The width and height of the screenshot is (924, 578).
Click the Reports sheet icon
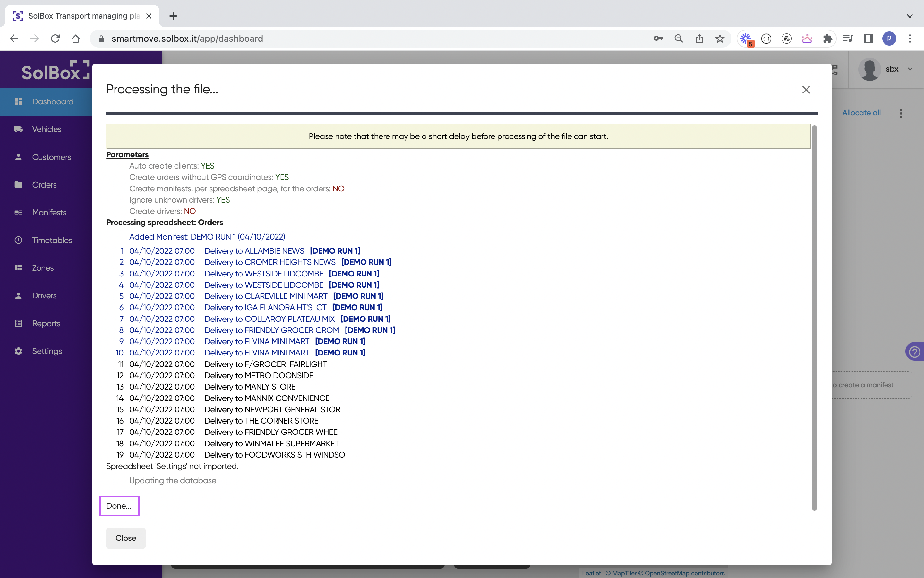(x=18, y=323)
